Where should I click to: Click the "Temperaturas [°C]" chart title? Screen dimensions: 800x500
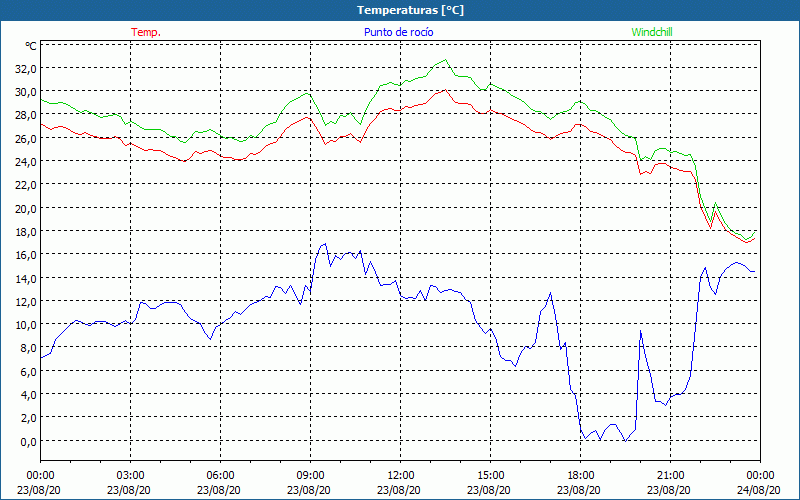[x=410, y=10]
